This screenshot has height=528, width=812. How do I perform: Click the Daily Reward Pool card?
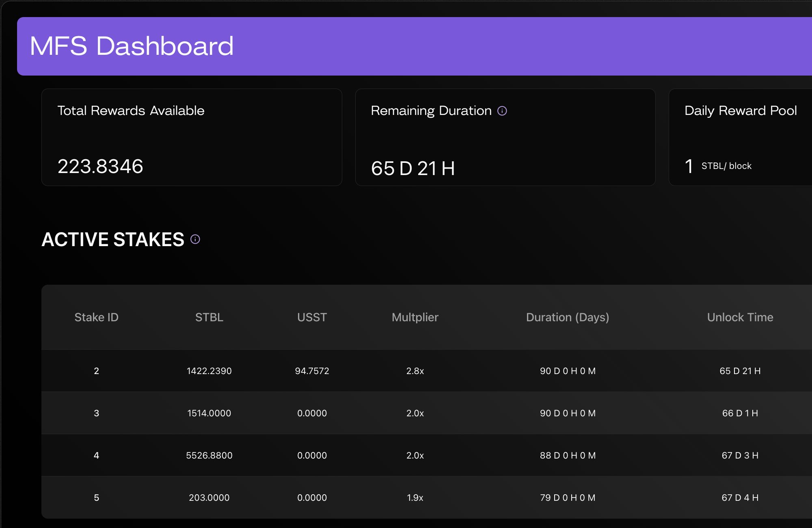740,137
